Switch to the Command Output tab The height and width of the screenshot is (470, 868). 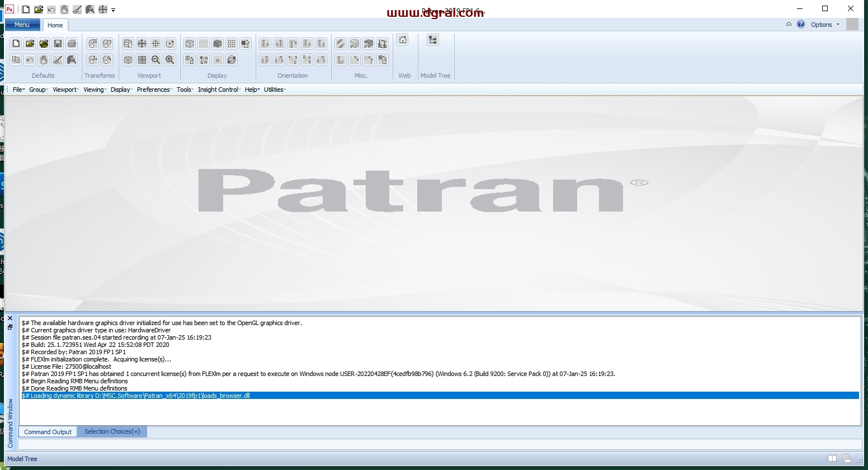[x=48, y=432]
